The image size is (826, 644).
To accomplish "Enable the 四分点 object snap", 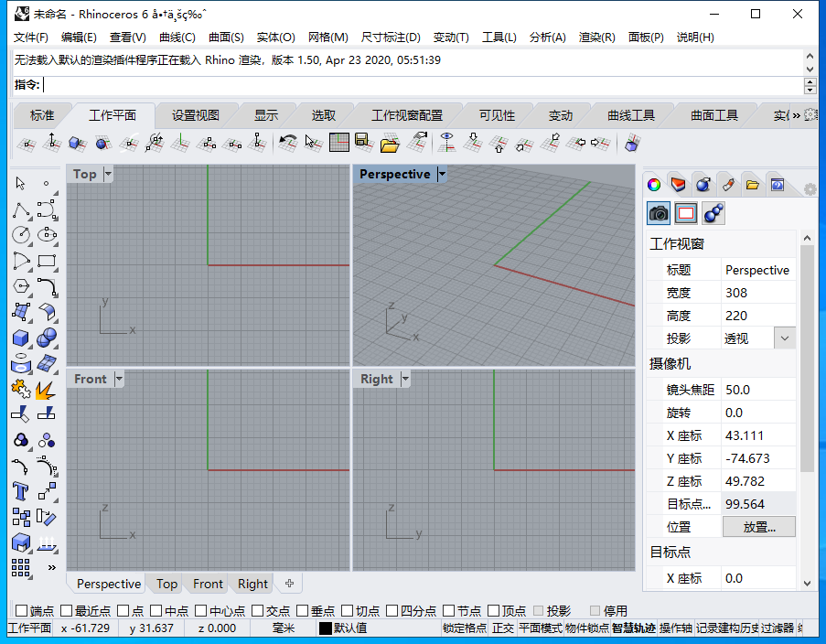I will 392,611.
